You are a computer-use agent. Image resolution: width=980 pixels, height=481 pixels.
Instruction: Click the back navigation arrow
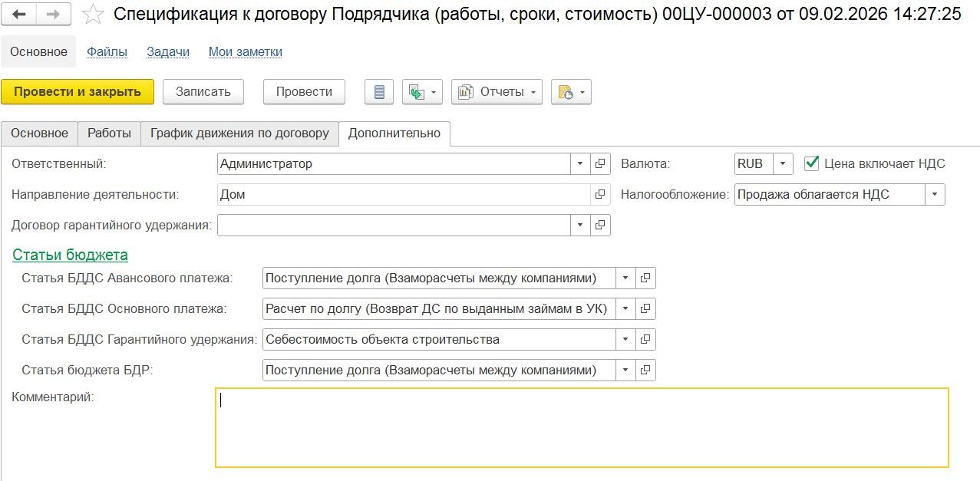point(20,14)
